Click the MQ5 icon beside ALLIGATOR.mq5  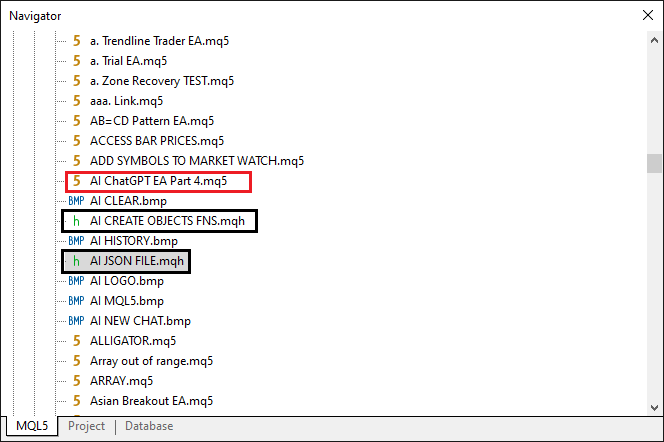[76, 341]
